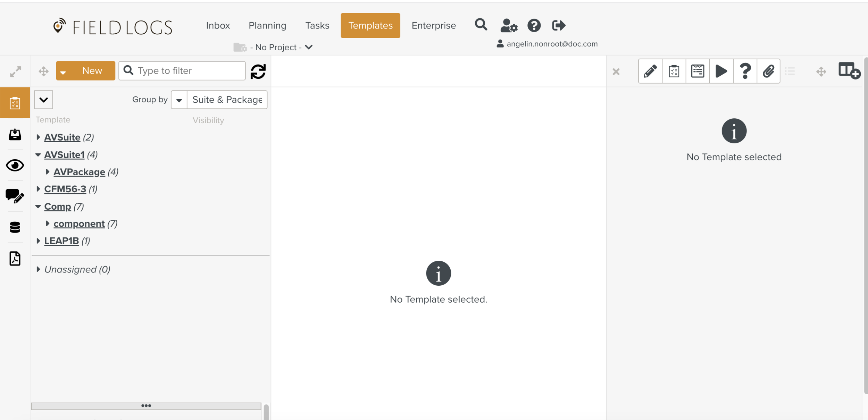868x420 pixels.
Task: Click the question mark toolbar icon
Action: (745, 71)
